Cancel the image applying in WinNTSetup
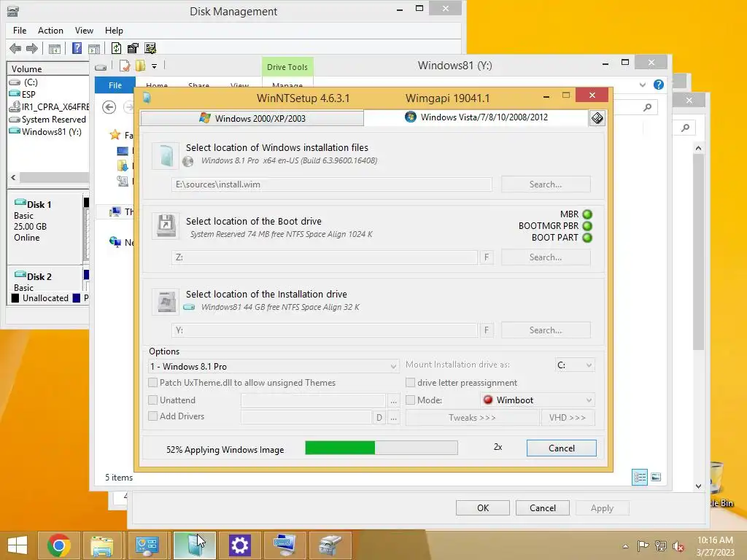The height and width of the screenshot is (560, 747). tap(561, 448)
